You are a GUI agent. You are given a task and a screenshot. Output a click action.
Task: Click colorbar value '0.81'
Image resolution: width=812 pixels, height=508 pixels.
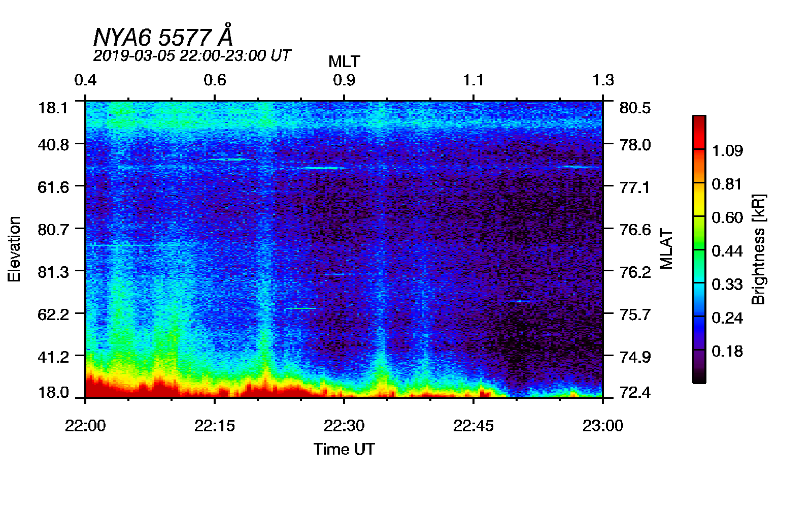pyautogui.click(x=727, y=184)
